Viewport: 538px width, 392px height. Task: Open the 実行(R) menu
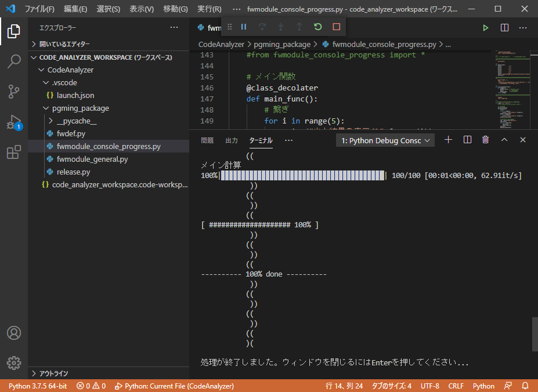point(210,9)
